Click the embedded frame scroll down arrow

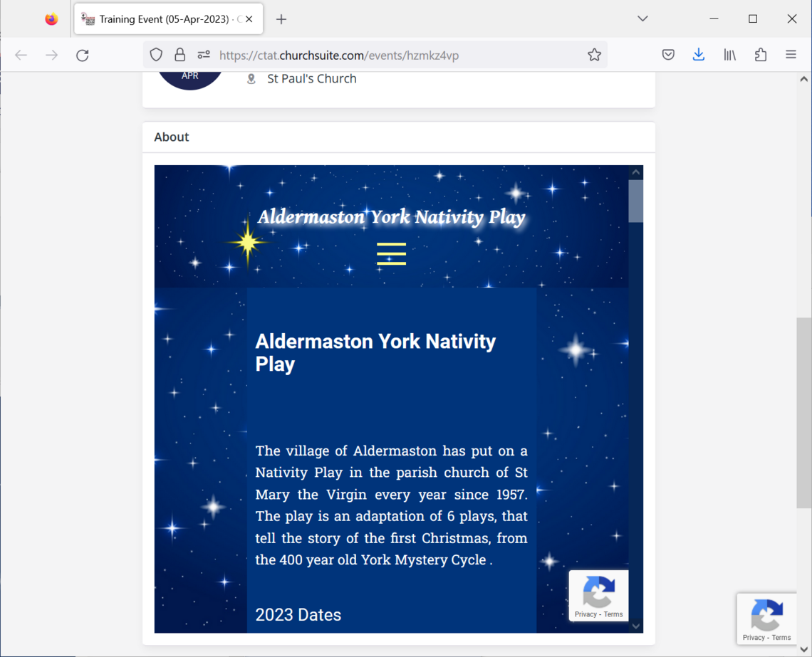click(x=636, y=626)
